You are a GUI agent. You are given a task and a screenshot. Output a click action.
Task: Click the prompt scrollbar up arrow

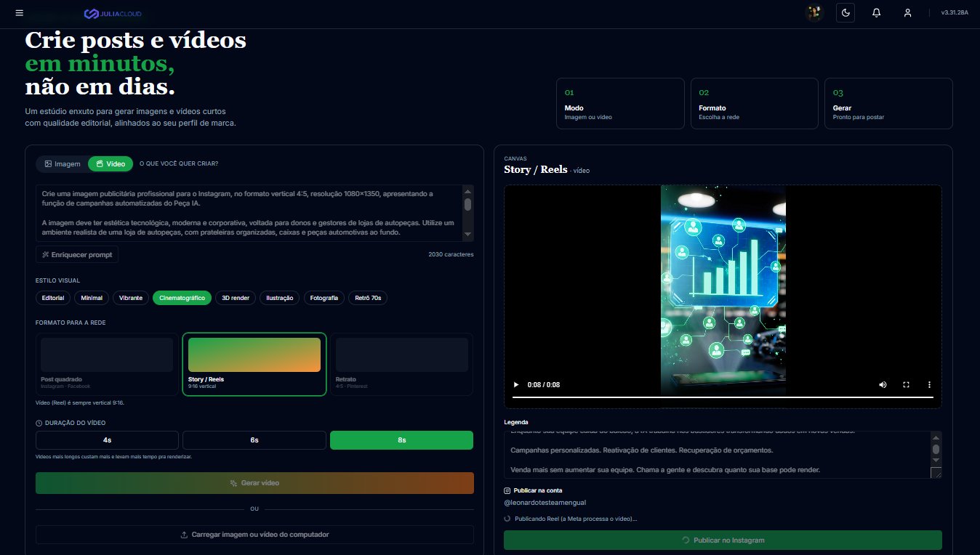(x=468, y=191)
